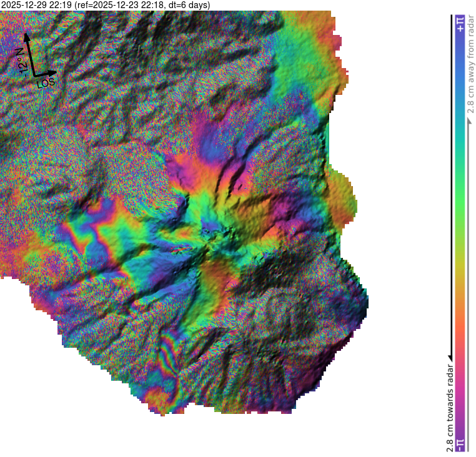
Task: Click the -π label below the colorbar
Action: [x=460, y=445]
